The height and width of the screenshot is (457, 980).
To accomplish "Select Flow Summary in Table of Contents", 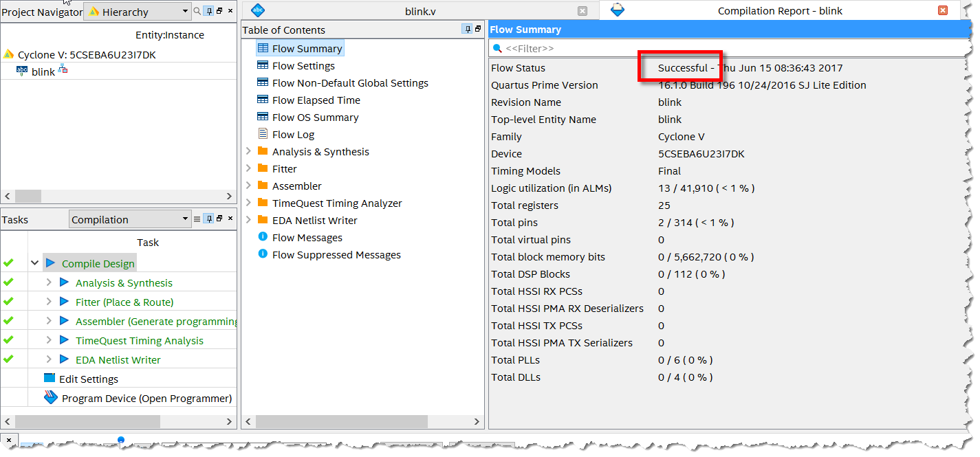I will (307, 49).
